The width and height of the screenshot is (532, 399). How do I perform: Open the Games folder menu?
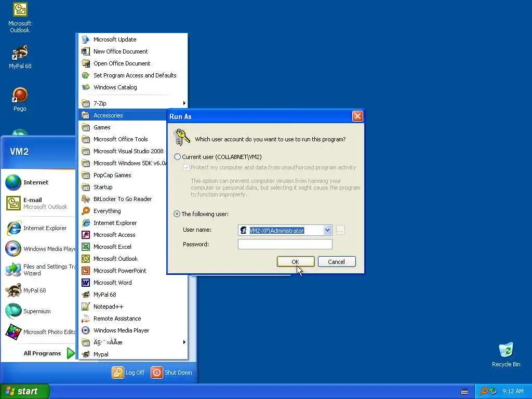123,127
